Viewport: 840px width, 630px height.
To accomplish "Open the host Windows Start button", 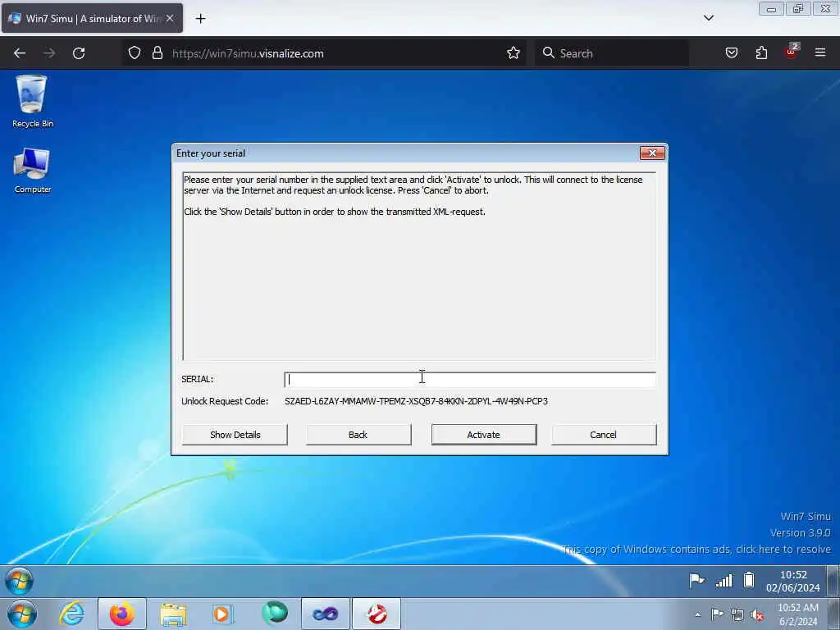I will click(x=22, y=614).
